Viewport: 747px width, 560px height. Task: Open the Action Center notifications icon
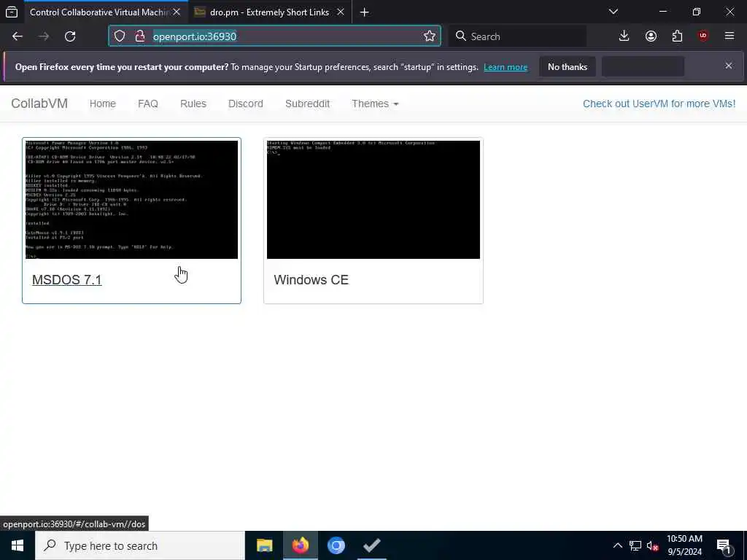pos(724,545)
